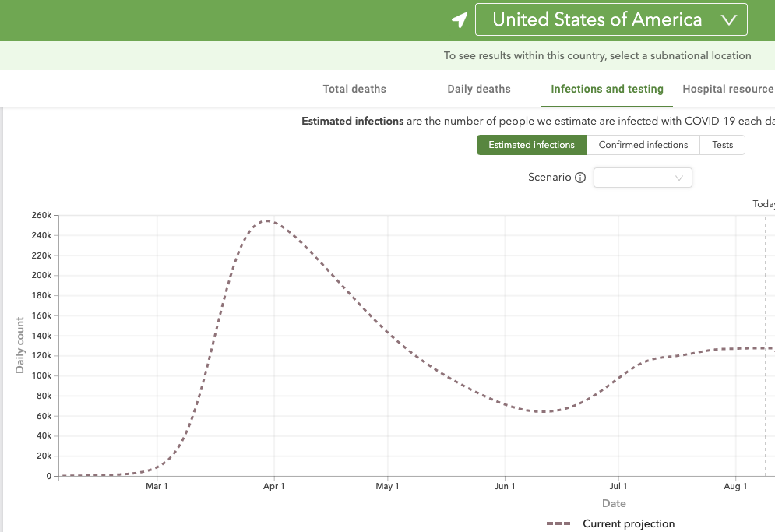Screen dimensions: 775x532
Task: Click the Scenario info icon
Action: coord(580,178)
